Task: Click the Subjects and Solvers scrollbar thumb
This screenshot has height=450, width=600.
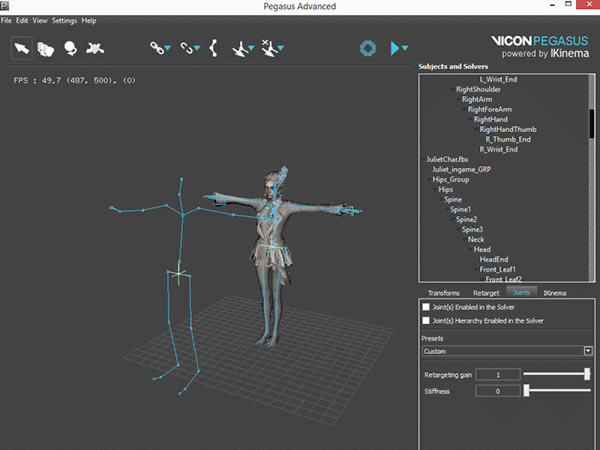Action: [592, 123]
